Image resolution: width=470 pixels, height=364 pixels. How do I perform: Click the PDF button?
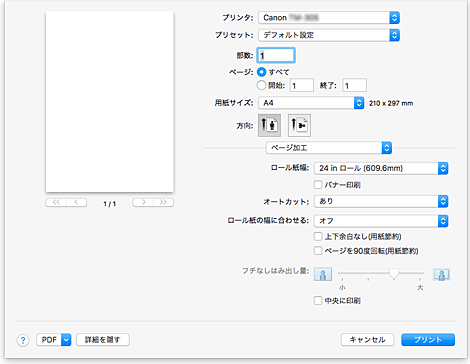(x=49, y=340)
